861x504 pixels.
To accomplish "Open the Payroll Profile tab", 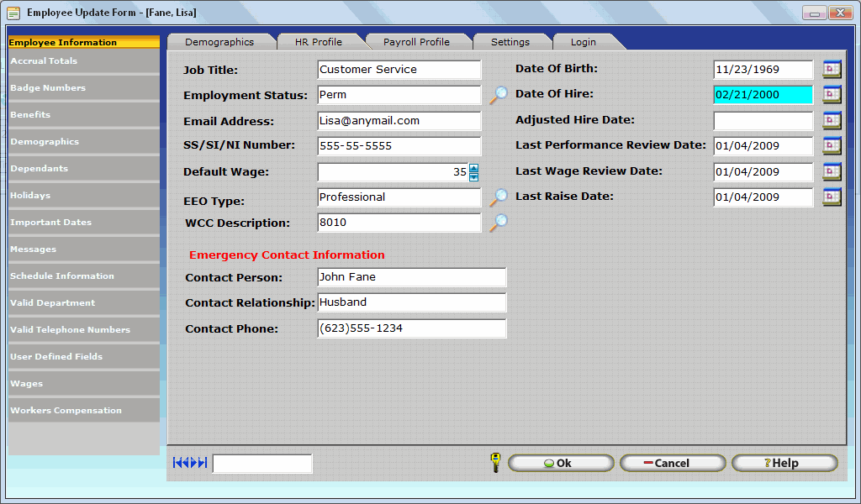I will (416, 42).
